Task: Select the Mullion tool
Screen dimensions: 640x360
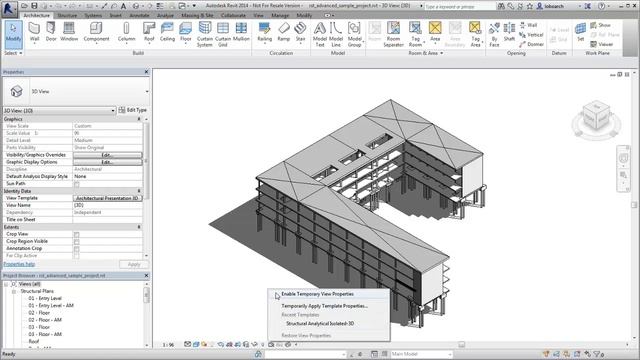Action: (241, 32)
